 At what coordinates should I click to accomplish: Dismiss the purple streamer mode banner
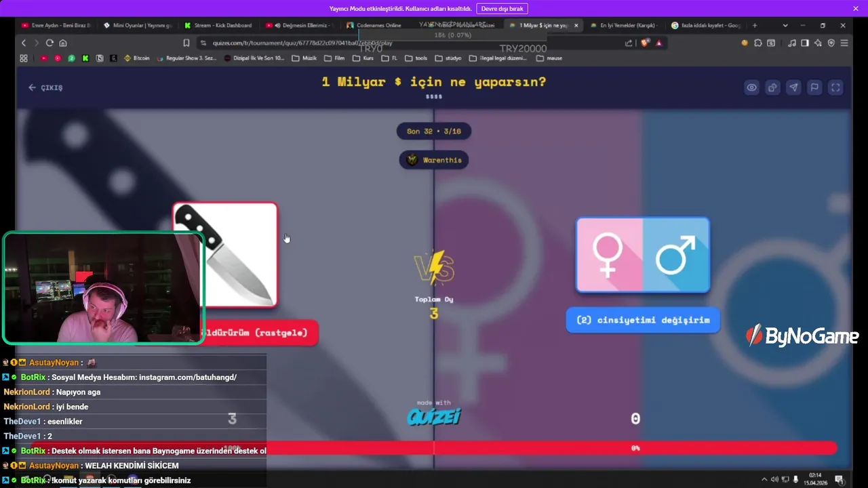pyautogui.click(x=856, y=9)
